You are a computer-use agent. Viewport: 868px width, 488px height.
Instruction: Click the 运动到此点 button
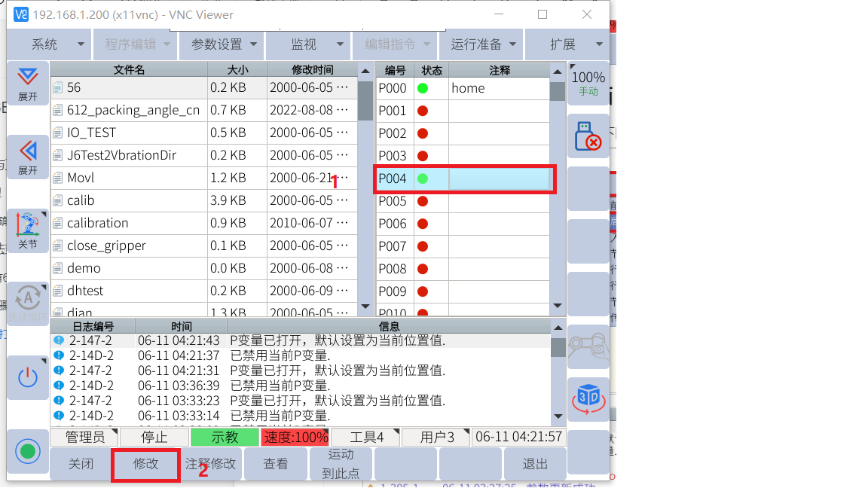340,464
